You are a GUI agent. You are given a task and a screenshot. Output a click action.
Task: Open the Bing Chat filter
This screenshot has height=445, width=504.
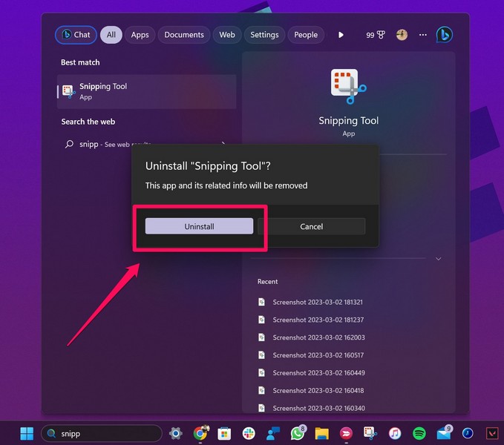coord(76,35)
